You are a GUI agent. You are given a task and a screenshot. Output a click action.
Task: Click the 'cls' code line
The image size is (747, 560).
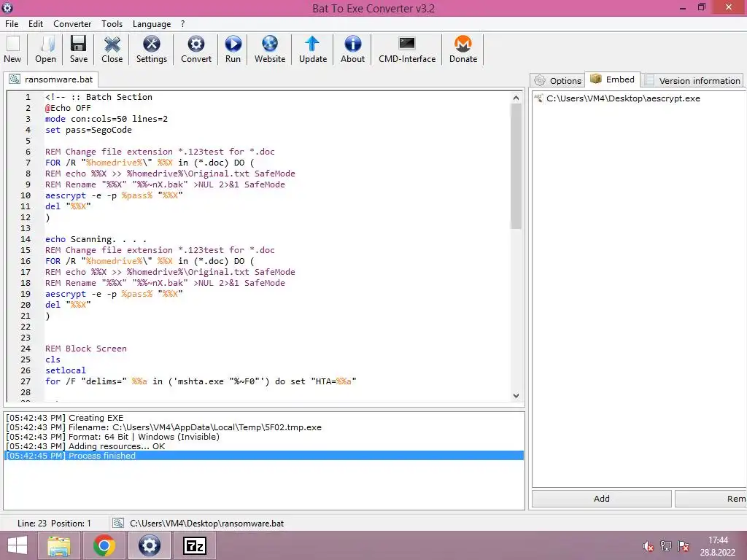coord(53,359)
